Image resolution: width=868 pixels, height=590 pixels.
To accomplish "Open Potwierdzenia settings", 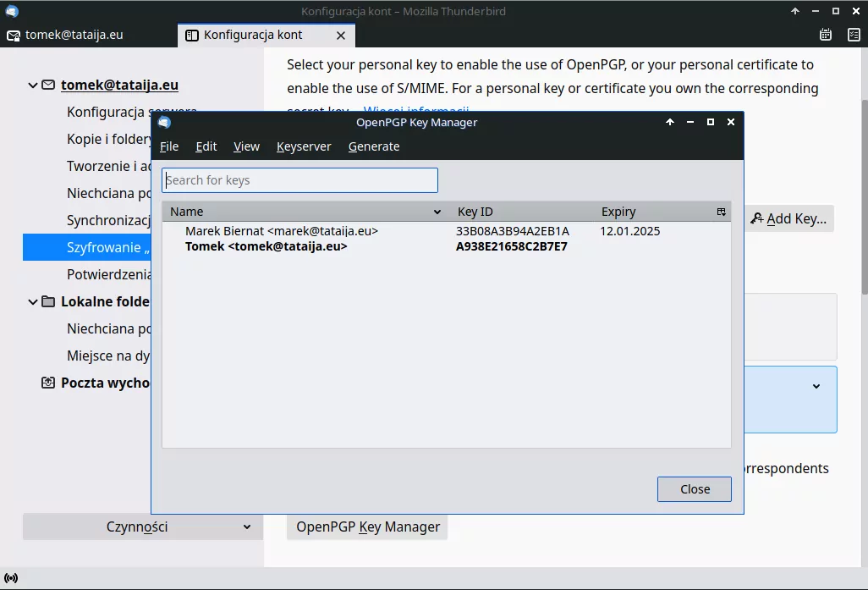I will click(108, 274).
